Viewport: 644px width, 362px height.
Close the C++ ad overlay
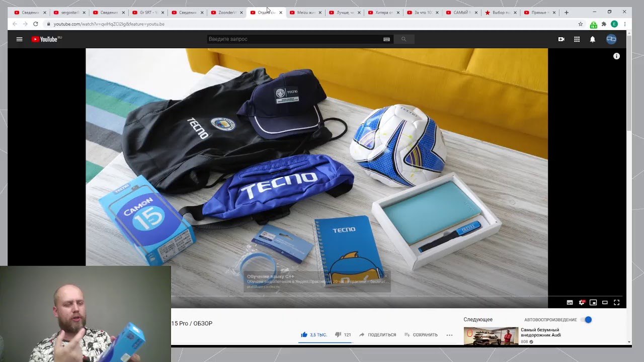point(386,276)
